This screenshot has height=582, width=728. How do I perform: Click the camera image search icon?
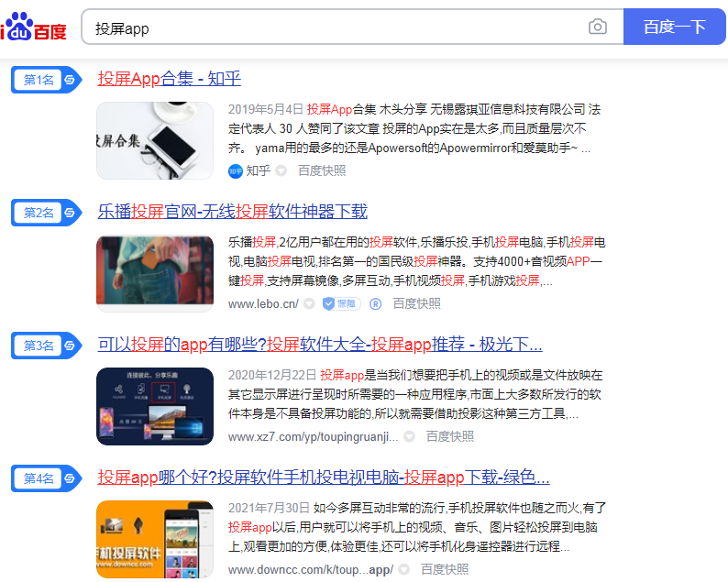597,27
